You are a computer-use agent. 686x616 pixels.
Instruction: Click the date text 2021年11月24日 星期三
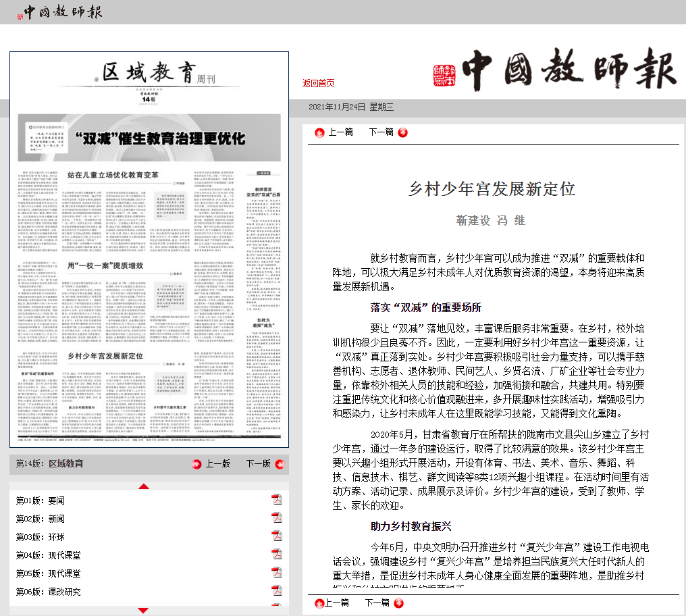click(351, 107)
